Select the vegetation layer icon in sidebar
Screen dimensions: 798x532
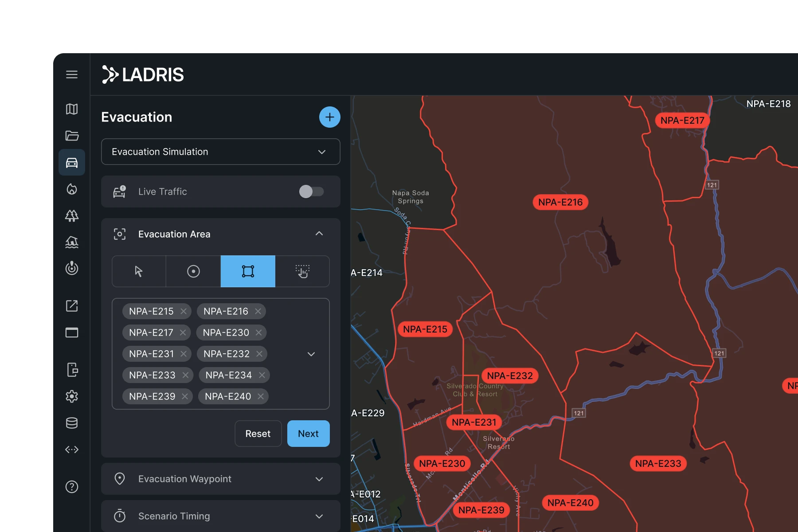click(71, 216)
